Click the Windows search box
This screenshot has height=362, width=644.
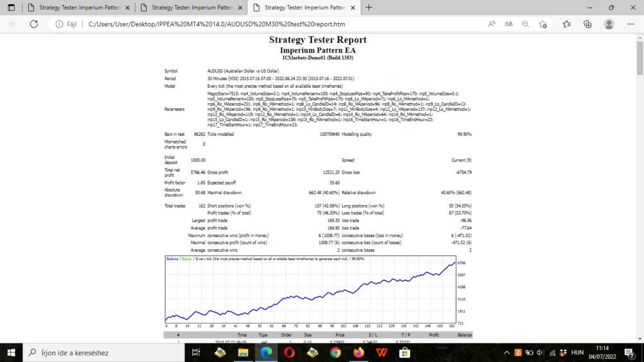(x=104, y=352)
